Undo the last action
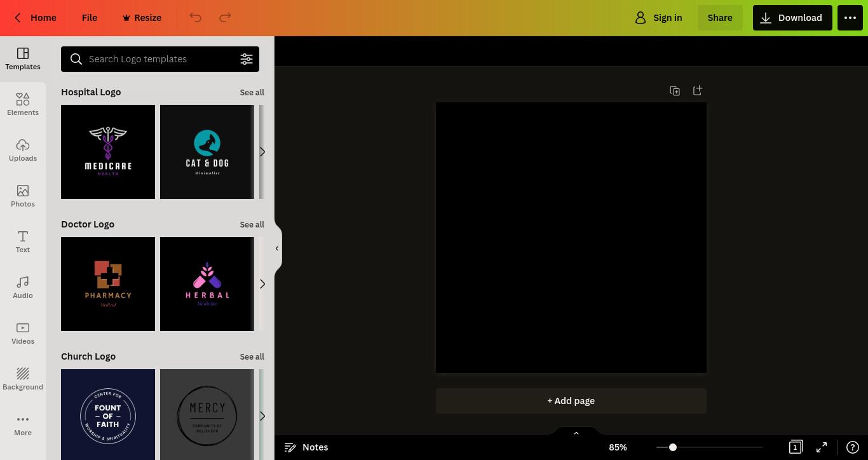This screenshot has height=460, width=868. pyautogui.click(x=196, y=18)
